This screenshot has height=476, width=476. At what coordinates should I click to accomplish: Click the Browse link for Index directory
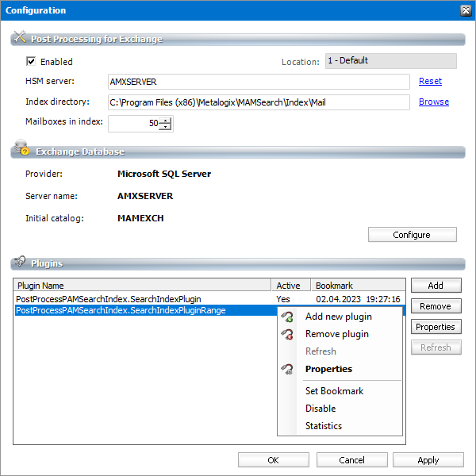pyautogui.click(x=434, y=102)
